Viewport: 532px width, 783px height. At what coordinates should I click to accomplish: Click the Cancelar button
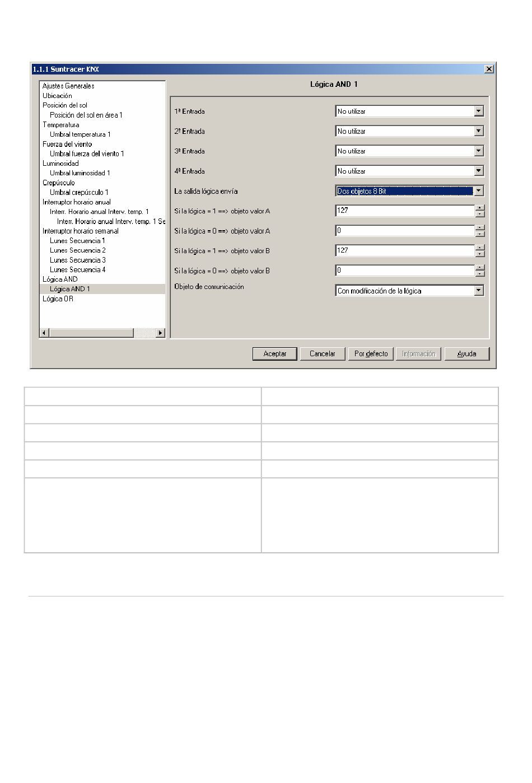(x=323, y=354)
